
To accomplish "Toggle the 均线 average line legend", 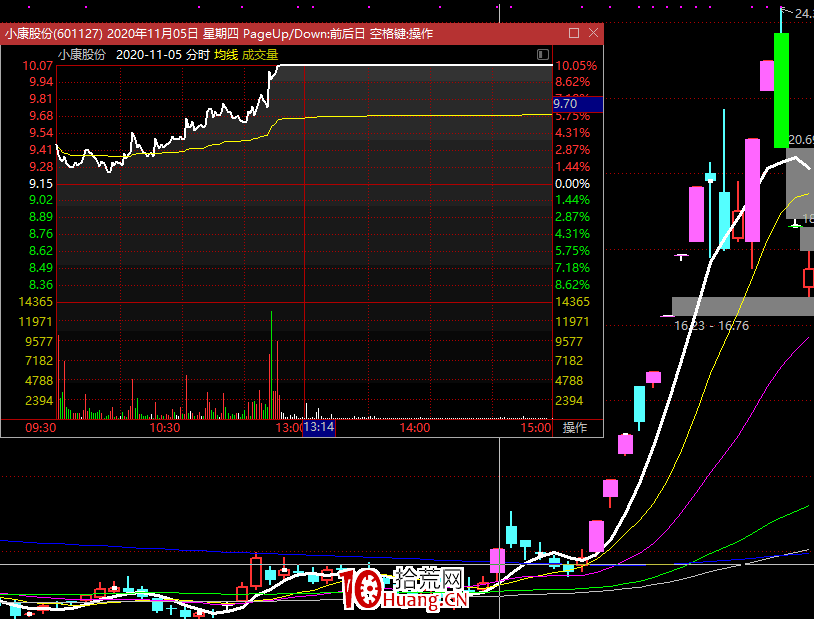I will click(x=225, y=54).
